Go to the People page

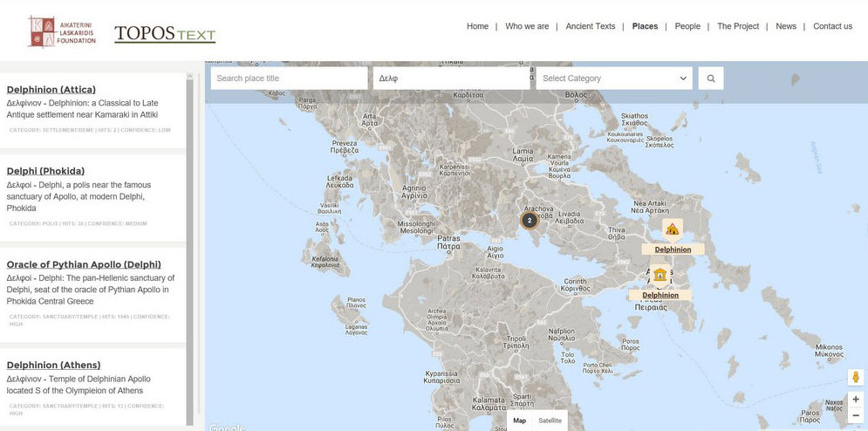[687, 26]
